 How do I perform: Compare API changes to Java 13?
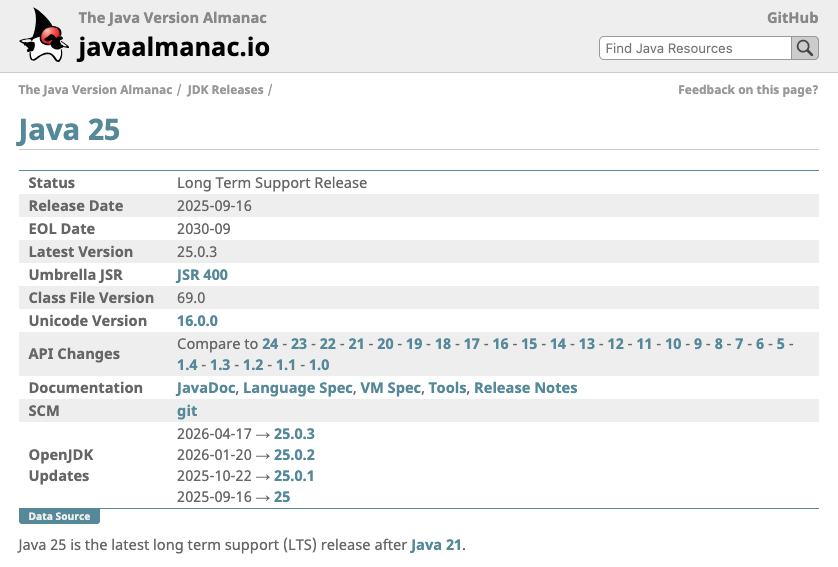click(x=587, y=344)
